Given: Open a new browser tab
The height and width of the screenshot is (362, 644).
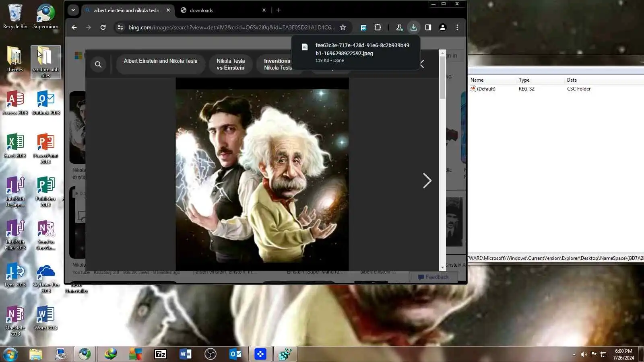Looking at the screenshot, I should pyautogui.click(x=278, y=10).
